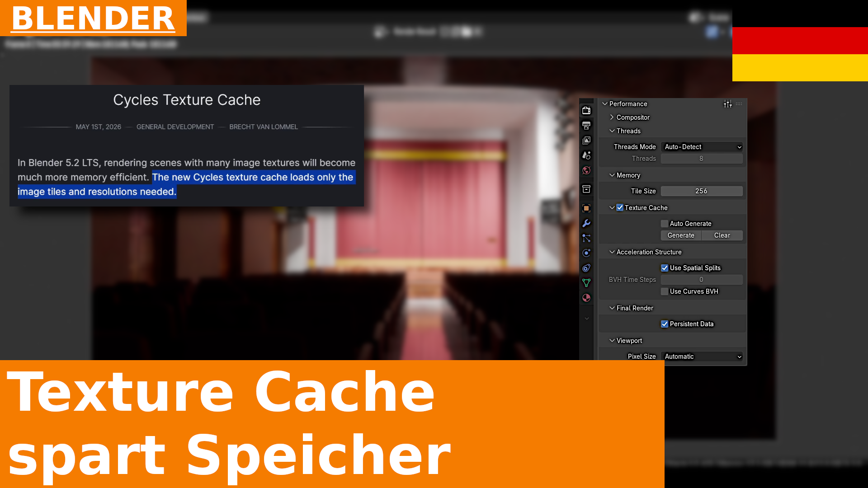
Task: Click the German flag image
Action: click(x=800, y=41)
